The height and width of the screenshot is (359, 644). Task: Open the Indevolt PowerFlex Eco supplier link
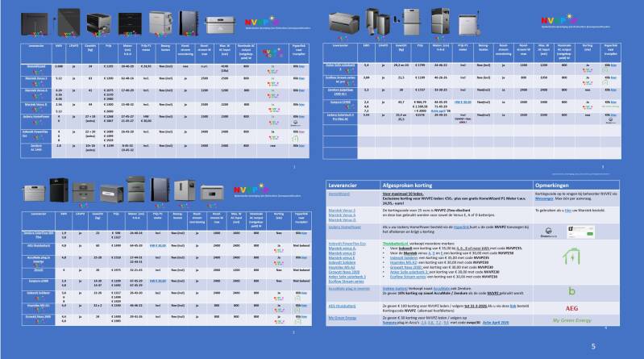pyautogui.click(x=347, y=244)
